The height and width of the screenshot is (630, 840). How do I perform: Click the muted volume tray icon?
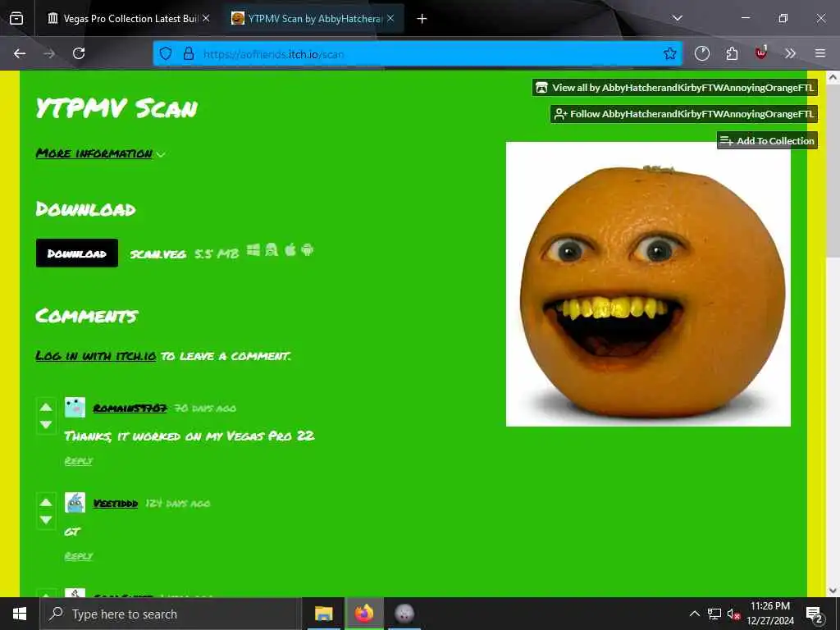[733, 614]
